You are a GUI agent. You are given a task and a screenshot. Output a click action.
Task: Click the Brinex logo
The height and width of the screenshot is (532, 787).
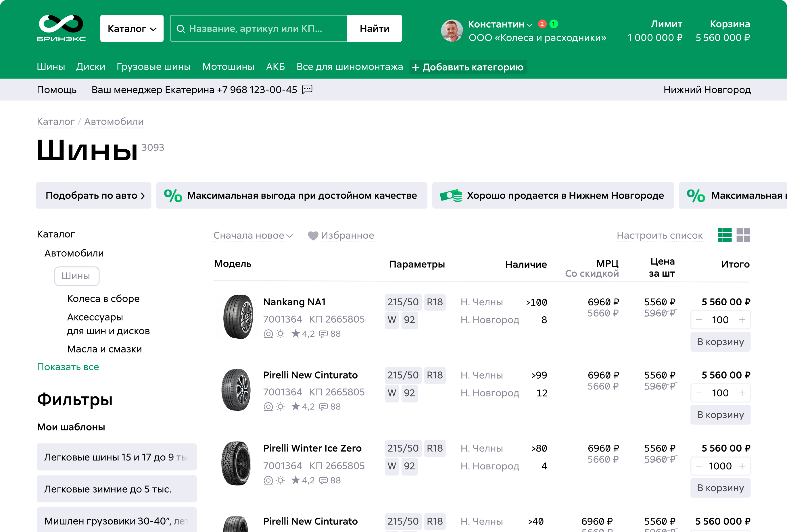[61, 28]
